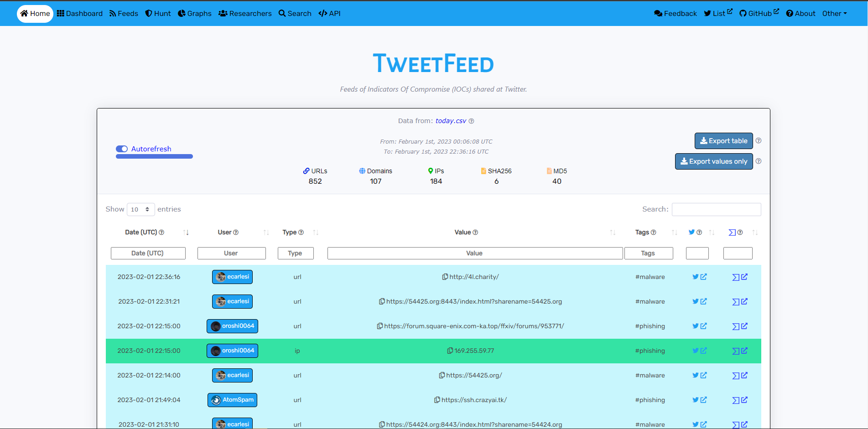Sort by the Twitter link column
The height and width of the screenshot is (429, 868).
pyautogui.click(x=712, y=233)
